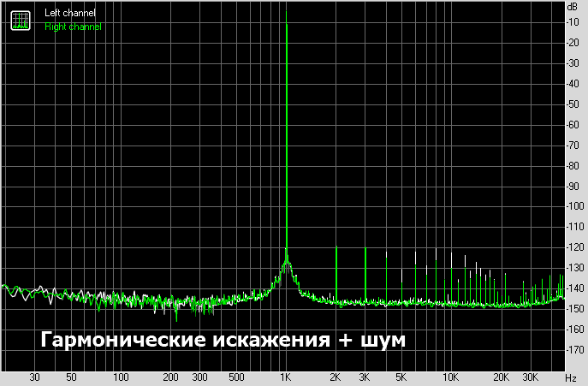Screen dimensions: 588x386
Task: Click the 1K frequency axis label
Action: tap(287, 377)
